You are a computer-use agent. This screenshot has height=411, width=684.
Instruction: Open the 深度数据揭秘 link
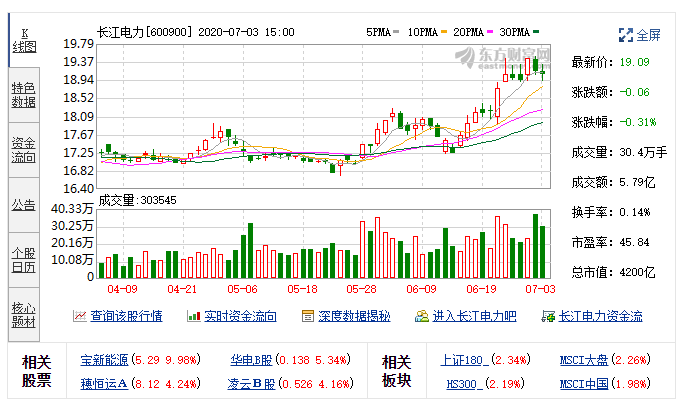354,316
